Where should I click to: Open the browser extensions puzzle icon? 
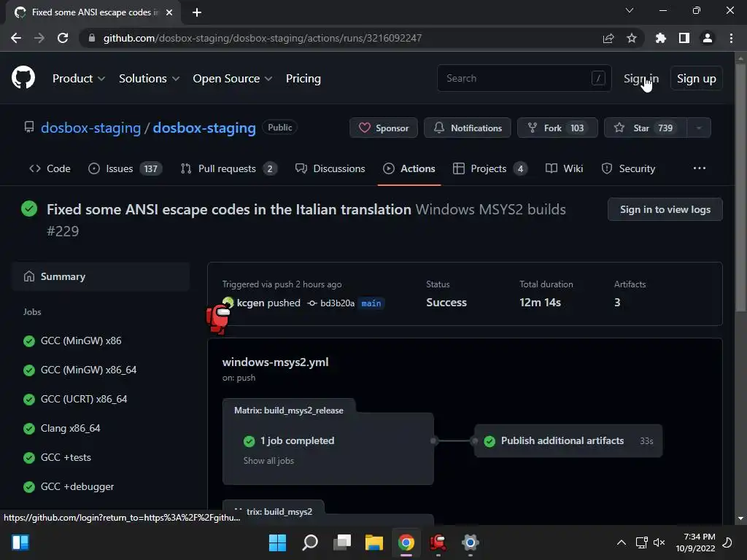pos(661,38)
